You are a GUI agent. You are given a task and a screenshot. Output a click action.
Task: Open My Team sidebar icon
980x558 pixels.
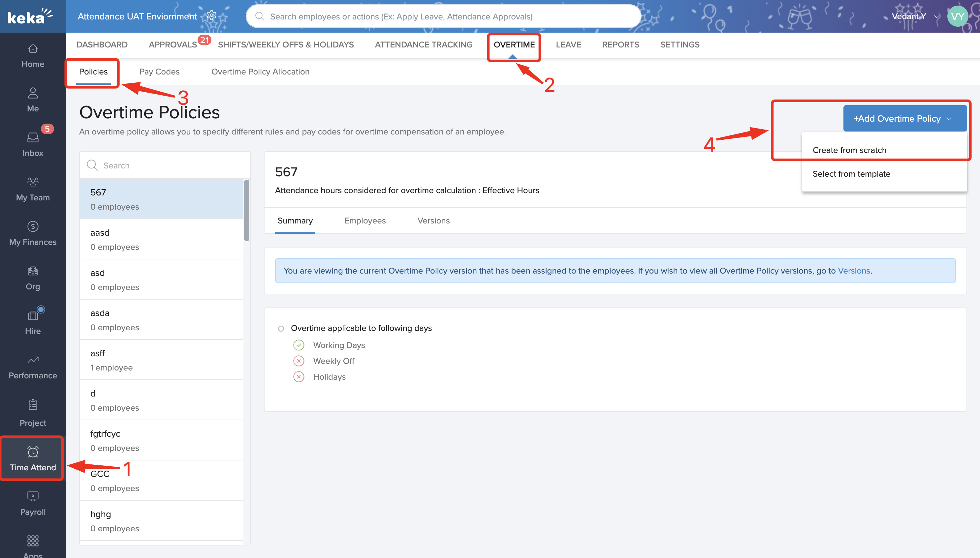pos(33,182)
